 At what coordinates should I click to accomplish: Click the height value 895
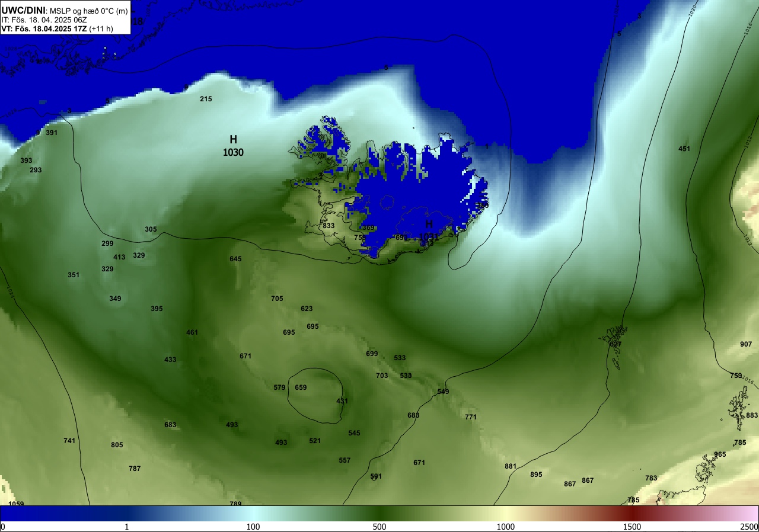point(536,475)
